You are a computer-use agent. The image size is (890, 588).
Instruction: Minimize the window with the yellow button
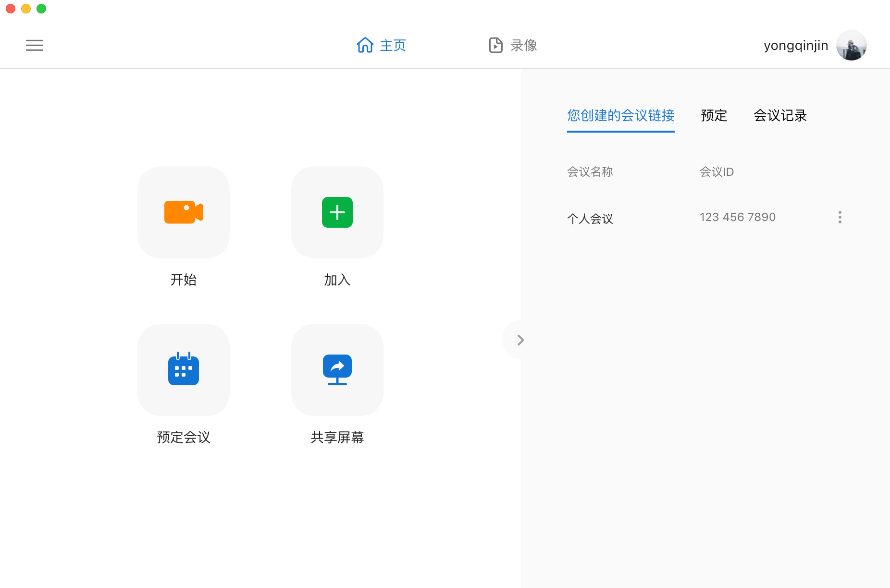point(26,9)
